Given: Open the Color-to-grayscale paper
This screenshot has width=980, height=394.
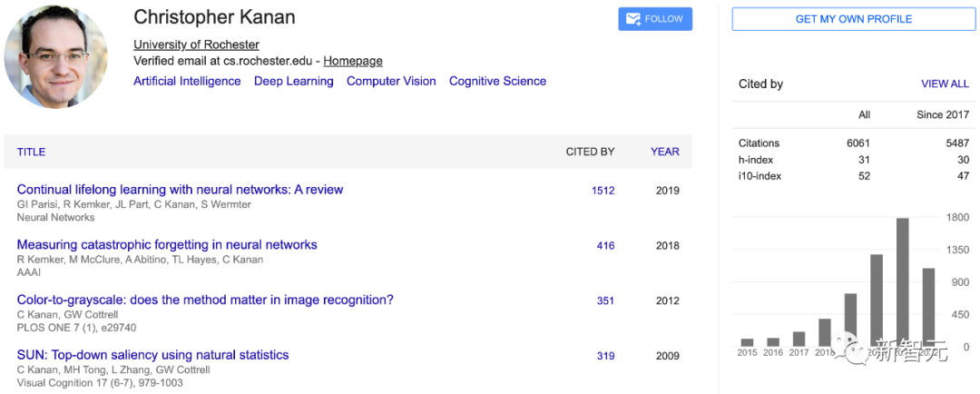Looking at the screenshot, I should (205, 300).
